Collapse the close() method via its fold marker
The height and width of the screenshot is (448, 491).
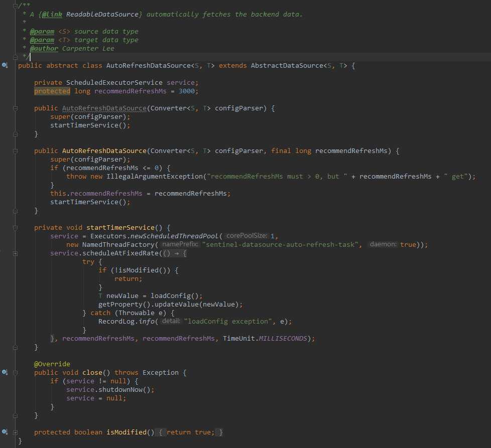[x=16, y=373]
